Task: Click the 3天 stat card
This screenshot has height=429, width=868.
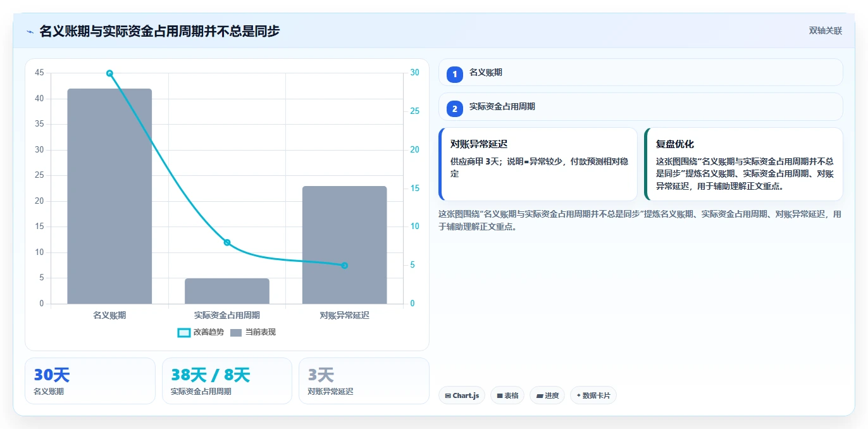Action: tap(364, 381)
